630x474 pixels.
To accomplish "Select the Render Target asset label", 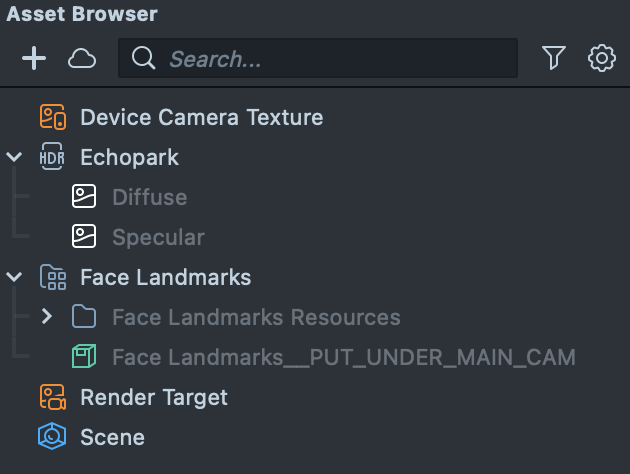I will [154, 397].
